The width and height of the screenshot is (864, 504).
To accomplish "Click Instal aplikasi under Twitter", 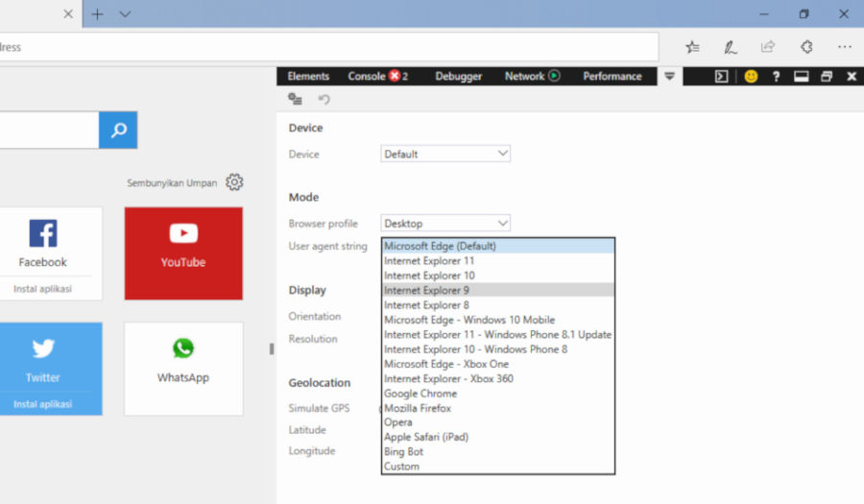I will point(42,404).
